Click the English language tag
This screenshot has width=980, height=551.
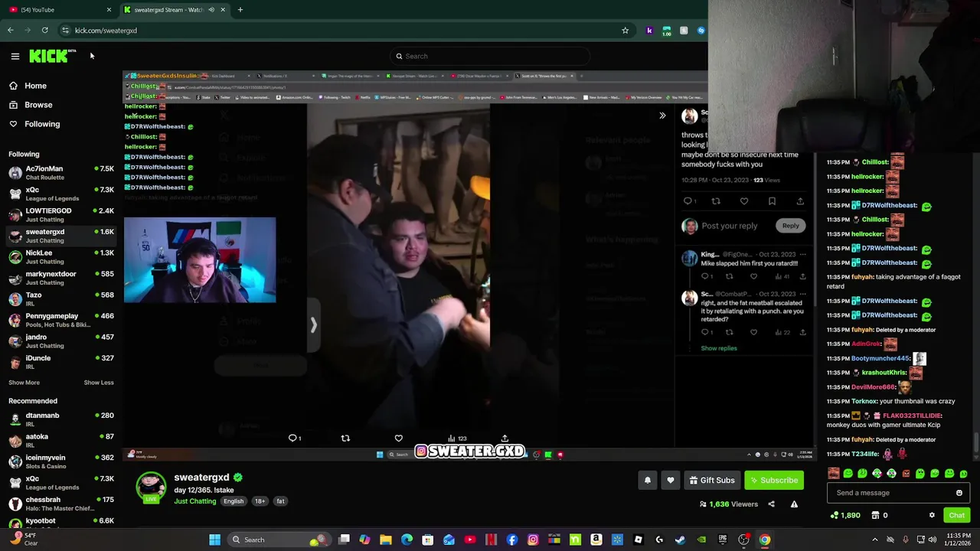[234, 501]
